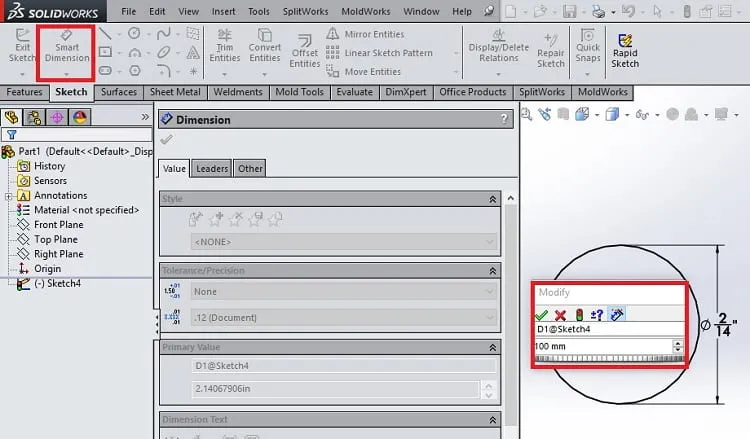Cancel with red X in Modify box
Screen dimensions: 750x439
coord(560,315)
